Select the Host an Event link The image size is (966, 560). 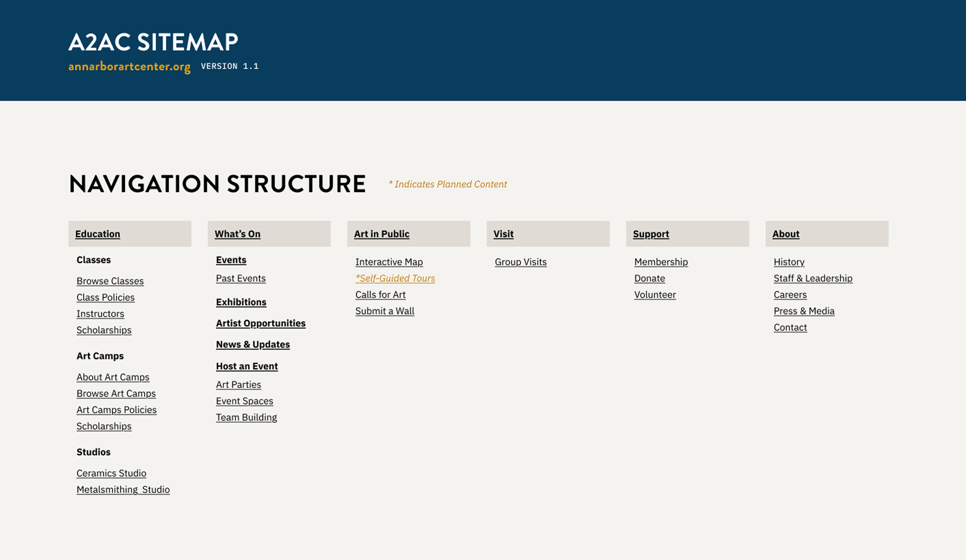coord(247,366)
